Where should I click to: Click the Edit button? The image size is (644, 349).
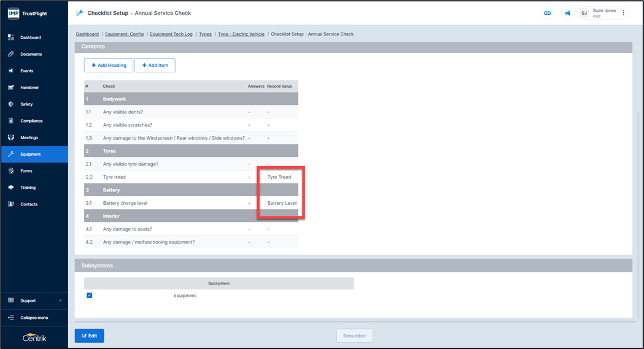click(x=90, y=336)
